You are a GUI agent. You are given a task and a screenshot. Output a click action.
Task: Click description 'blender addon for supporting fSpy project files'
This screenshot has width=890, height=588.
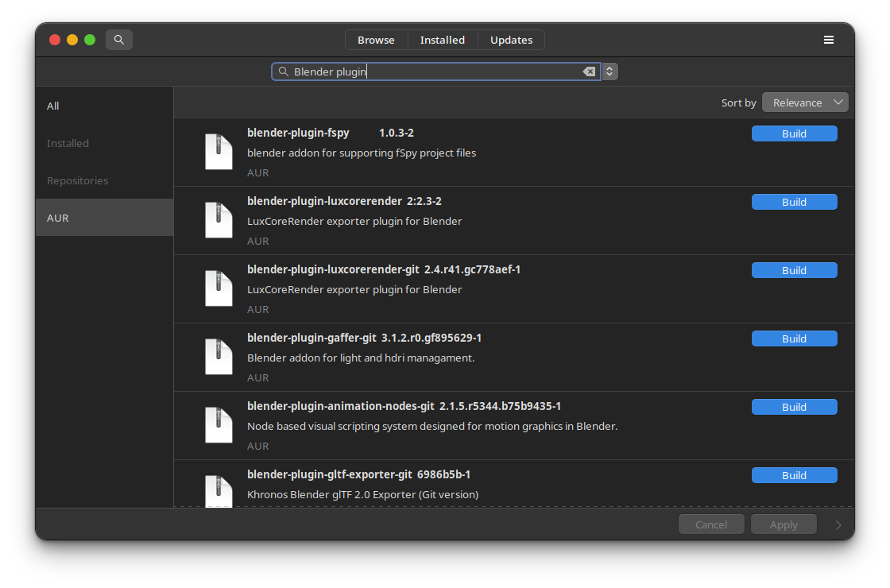[362, 153]
